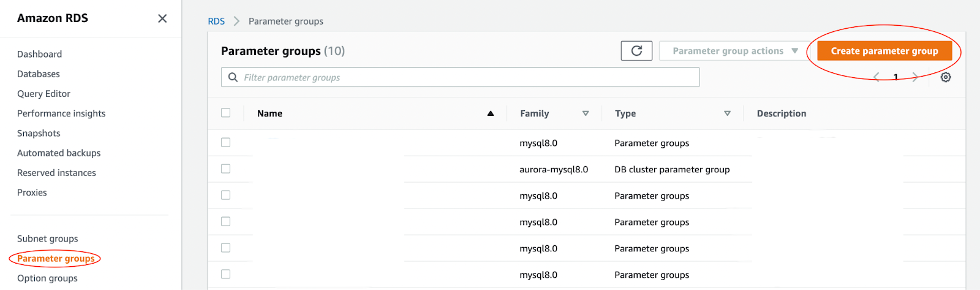Click the breadcrumb separator chevron
Screen dimensions: 980x290
[236, 21]
